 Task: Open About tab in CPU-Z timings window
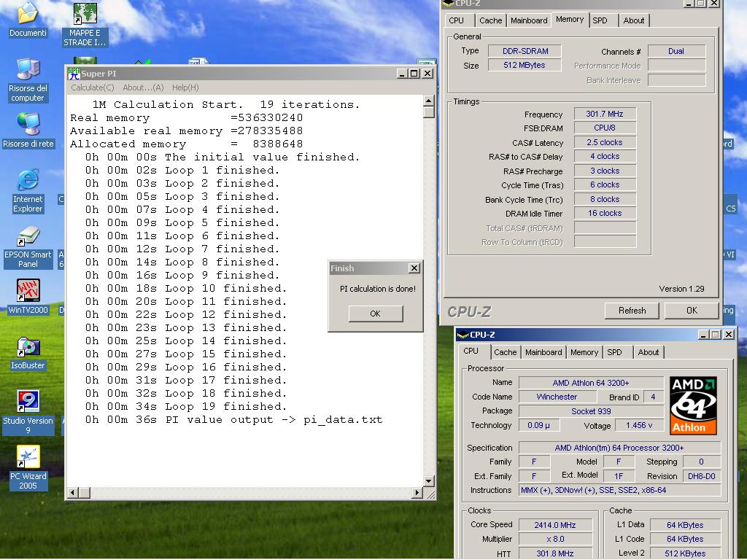click(x=634, y=20)
